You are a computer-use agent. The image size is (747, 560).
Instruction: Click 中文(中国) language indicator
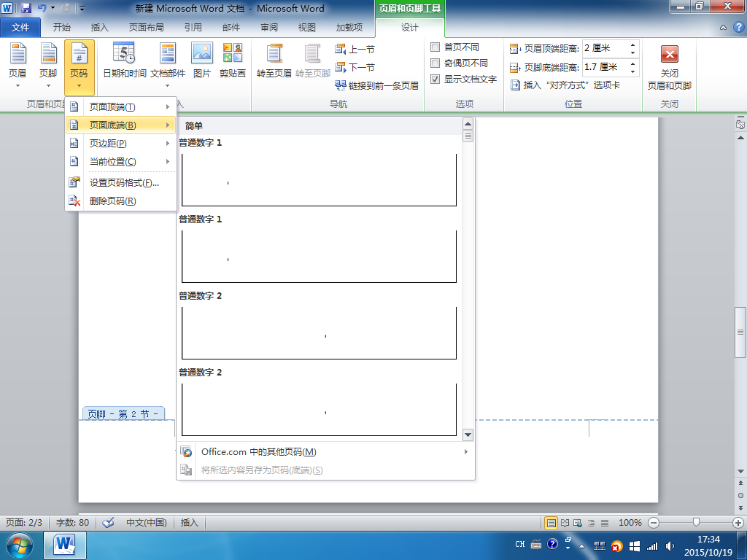[x=146, y=522]
